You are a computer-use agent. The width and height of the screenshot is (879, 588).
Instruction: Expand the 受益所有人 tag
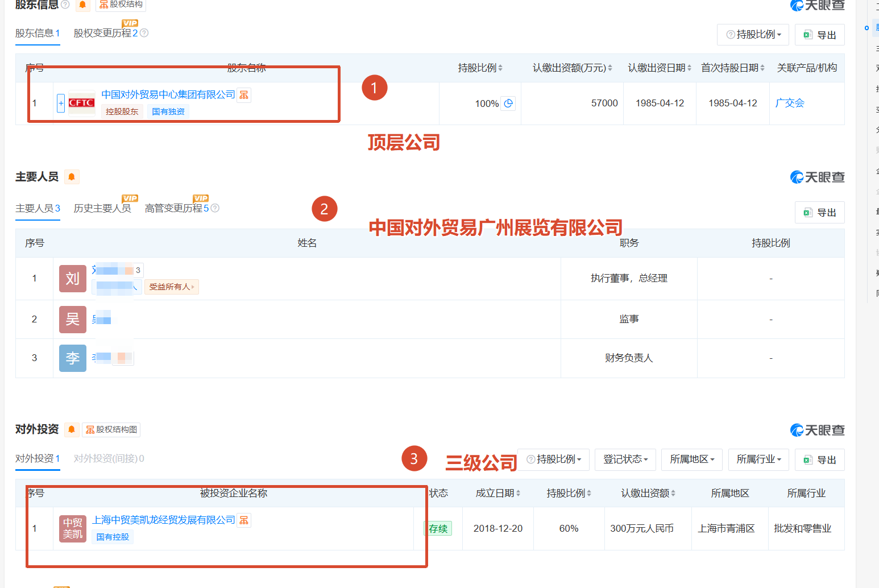coord(172,287)
